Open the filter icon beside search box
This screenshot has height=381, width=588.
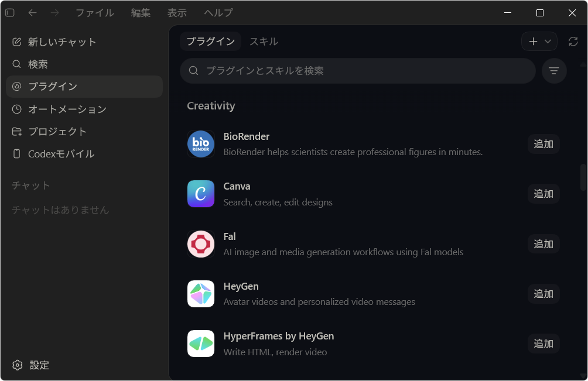(554, 70)
